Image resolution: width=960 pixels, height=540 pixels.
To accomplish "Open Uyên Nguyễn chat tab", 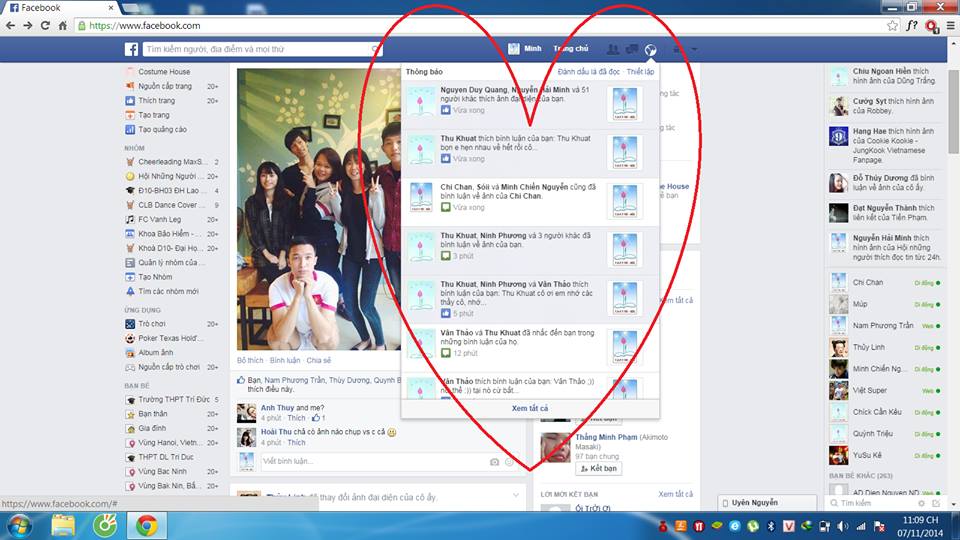I will (767, 503).
